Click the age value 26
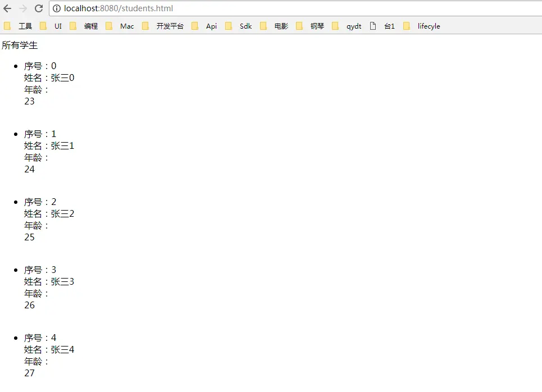Image resolution: width=542 pixels, height=392 pixels. coord(29,306)
